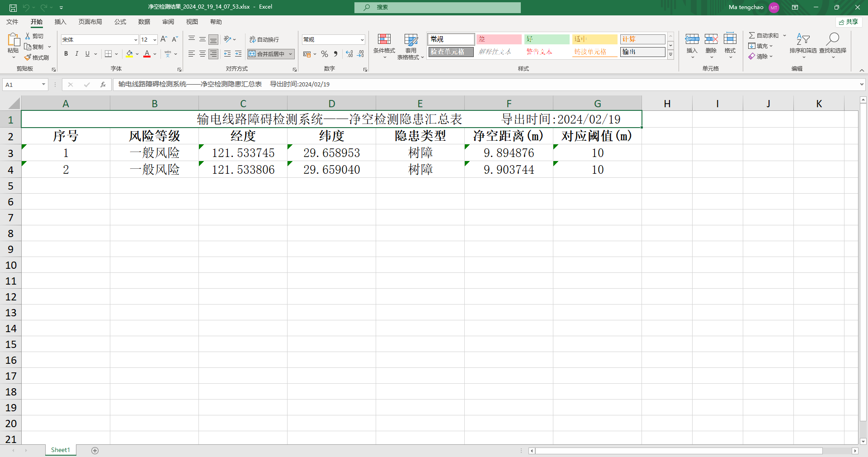The height and width of the screenshot is (457, 868).
Task: Select the Sheet1 tab
Action: tap(61, 450)
